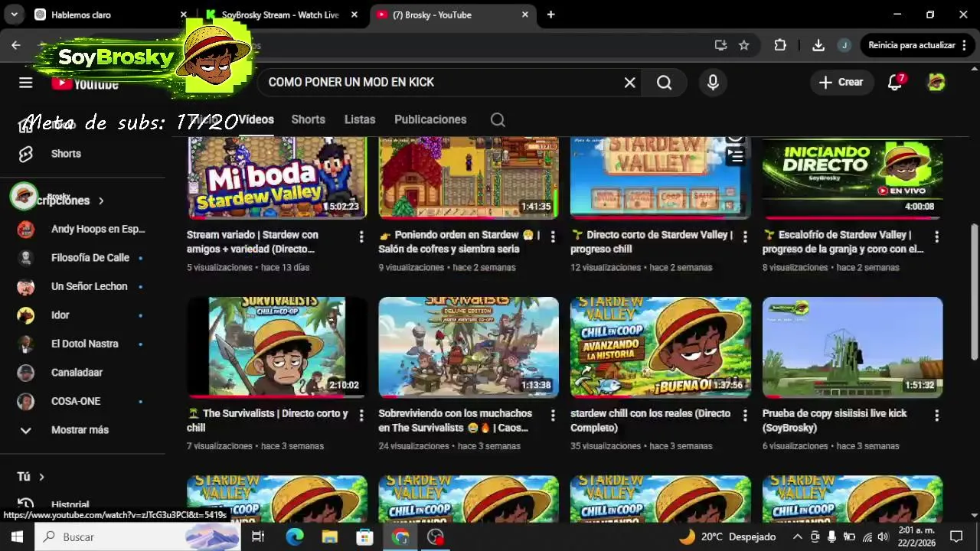Open Filosofía De Calle subscription
The height and width of the screenshot is (551, 980).
tap(83, 258)
